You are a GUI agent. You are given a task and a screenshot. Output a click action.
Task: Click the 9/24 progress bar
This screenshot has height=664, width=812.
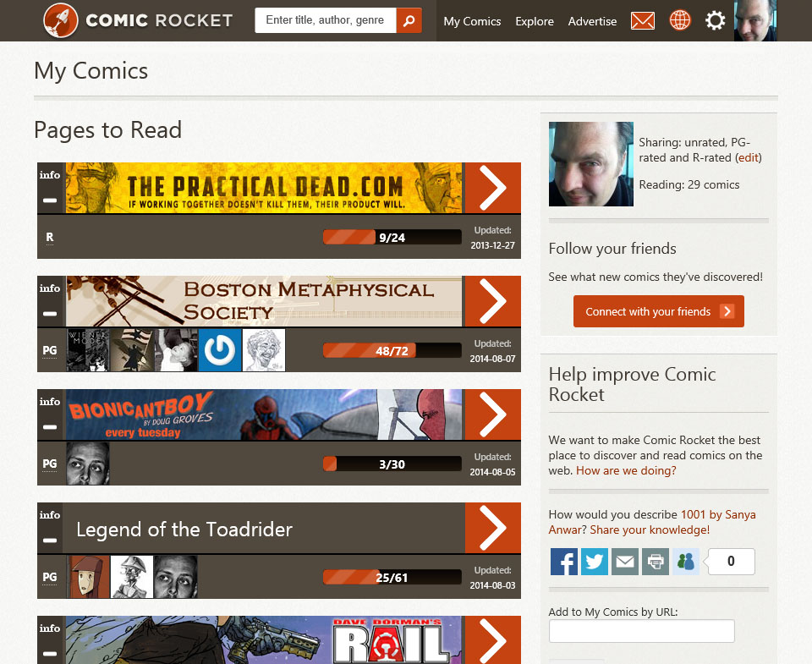click(392, 237)
